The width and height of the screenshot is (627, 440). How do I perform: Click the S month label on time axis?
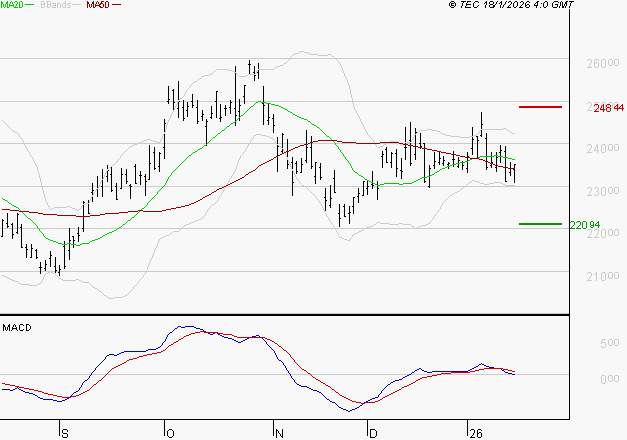65,433
